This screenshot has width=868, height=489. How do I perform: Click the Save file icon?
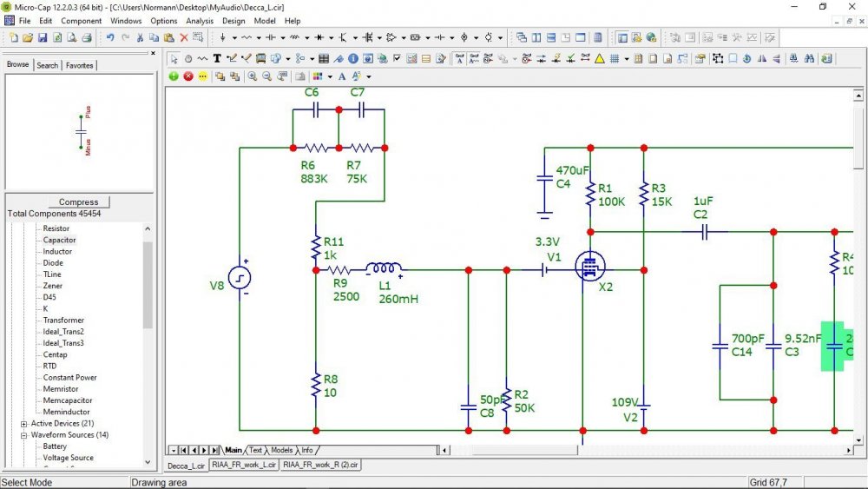coord(43,37)
